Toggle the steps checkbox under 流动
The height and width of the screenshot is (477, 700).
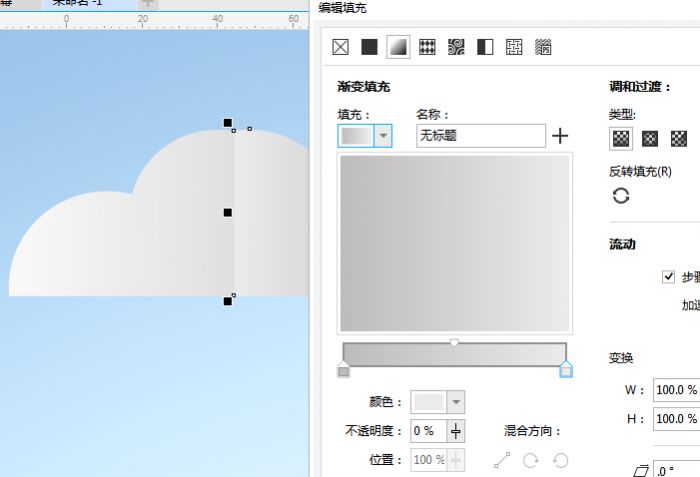pos(668,276)
